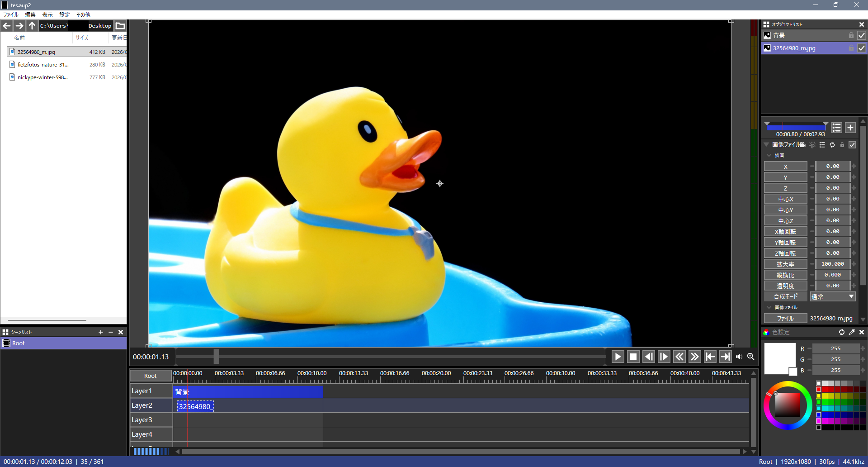Image resolution: width=868 pixels, height=467 pixels.
Task: Toggle the 32564980_m.jpg object checkbox
Action: pyautogui.click(x=862, y=48)
